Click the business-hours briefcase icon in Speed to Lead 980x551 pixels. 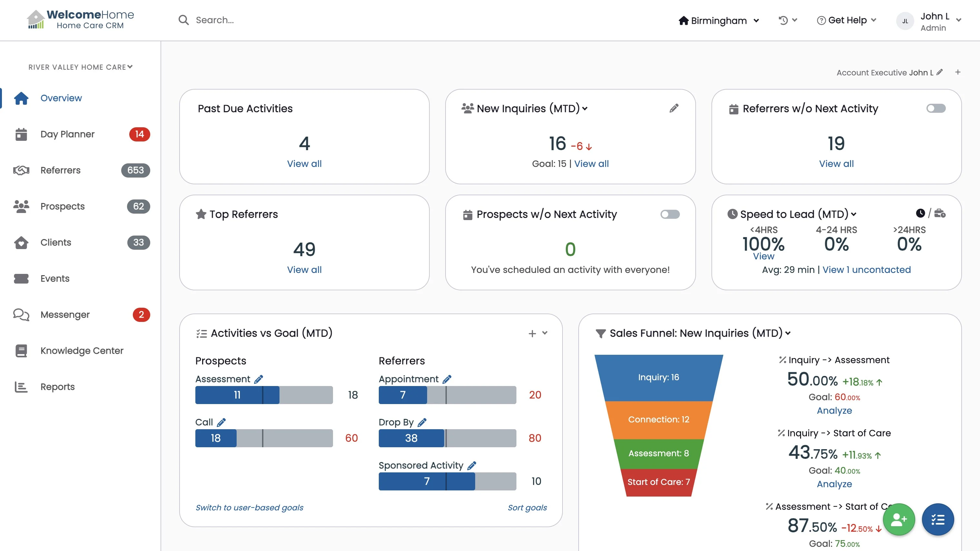(940, 213)
